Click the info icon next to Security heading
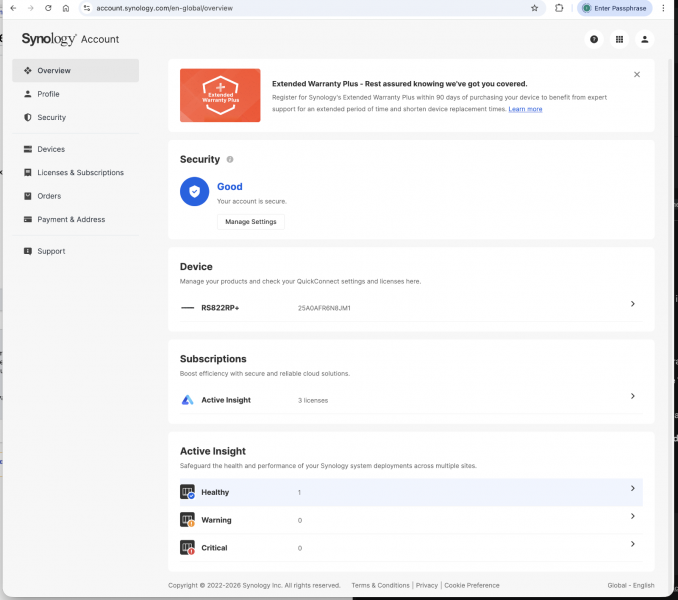The width and height of the screenshot is (678, 600). click(230, 160)
